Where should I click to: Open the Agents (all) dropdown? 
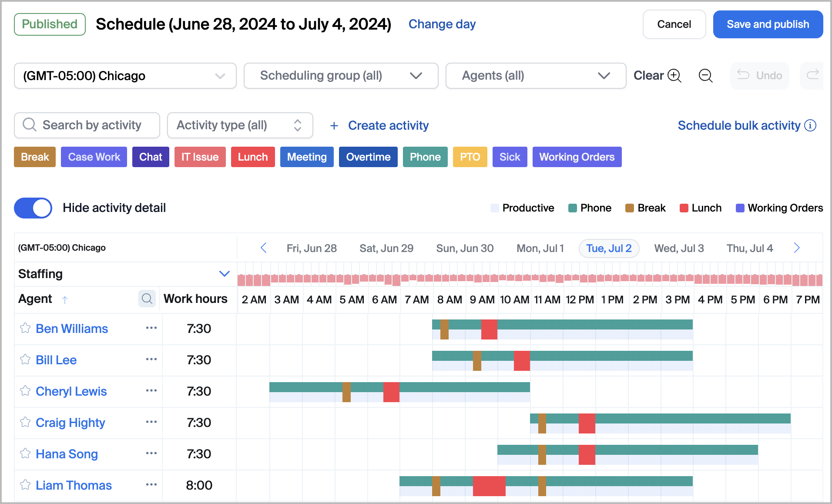[x=535, y=76]
